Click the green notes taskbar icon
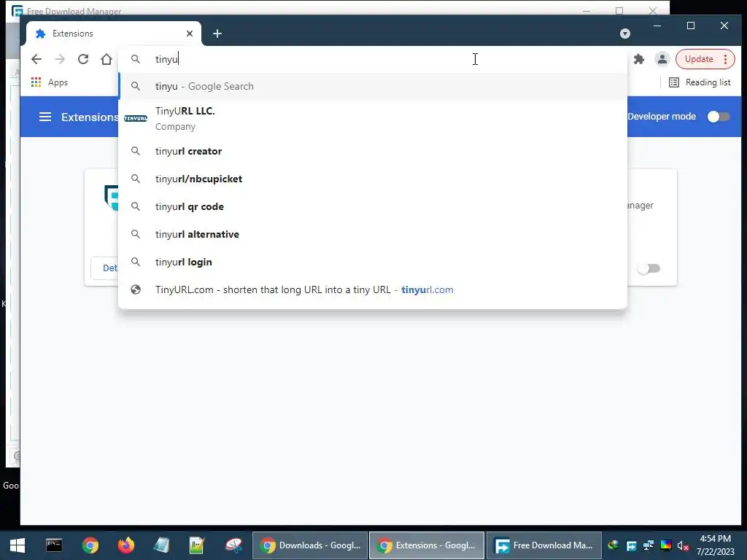 (197, 545)
